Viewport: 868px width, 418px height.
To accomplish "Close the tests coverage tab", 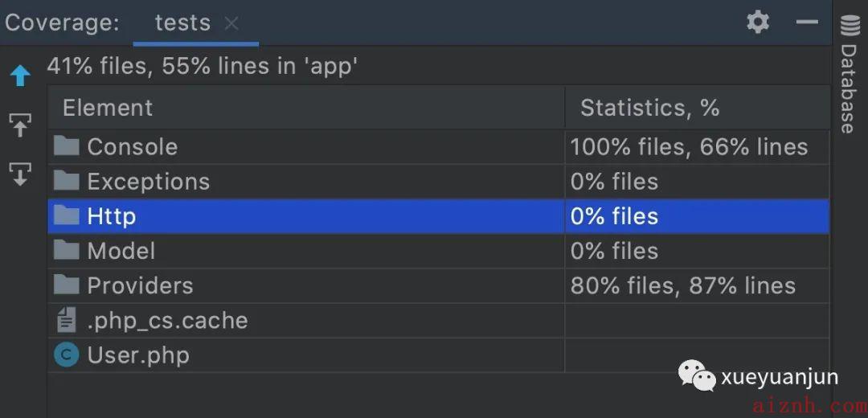I will pos(231,24).
